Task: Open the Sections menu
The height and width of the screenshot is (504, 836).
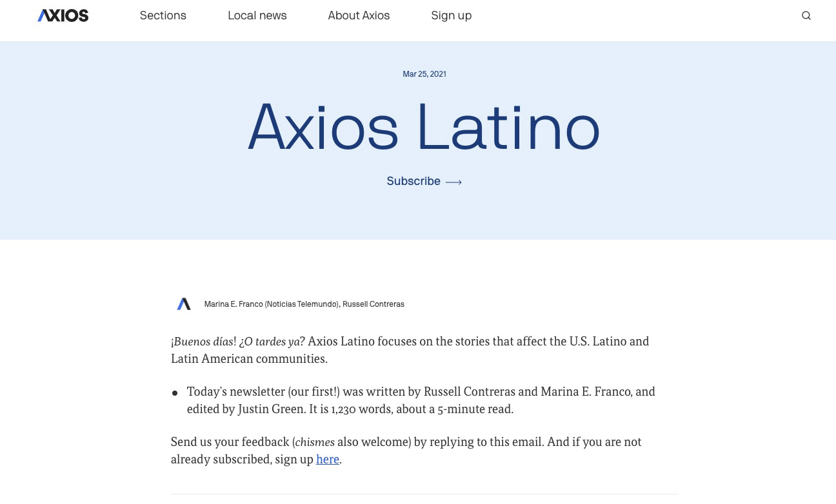Action: 163,15
